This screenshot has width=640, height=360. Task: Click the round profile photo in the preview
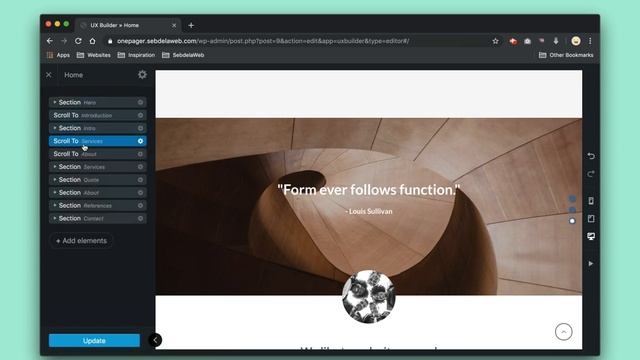pyautogui.click(x=369, y=297)
